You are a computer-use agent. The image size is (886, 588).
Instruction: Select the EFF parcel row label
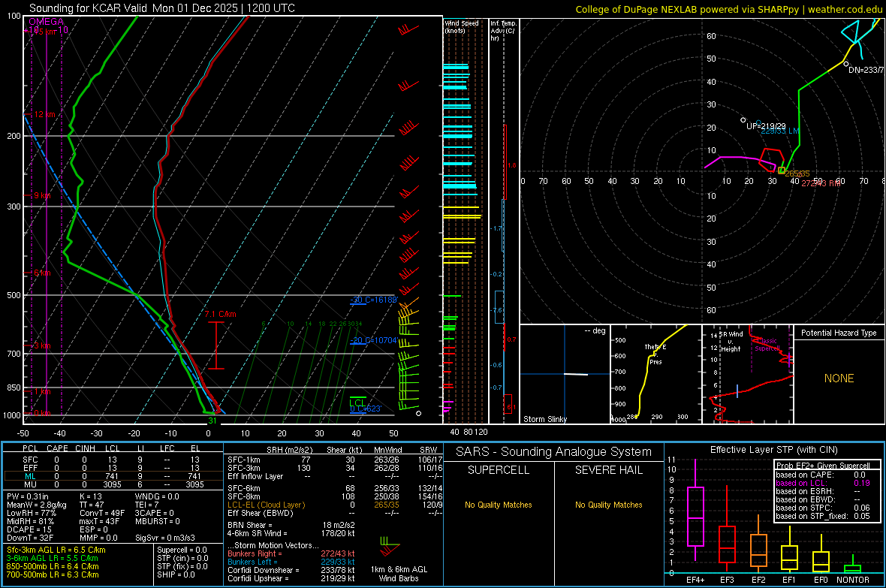(x=30, y=468)
